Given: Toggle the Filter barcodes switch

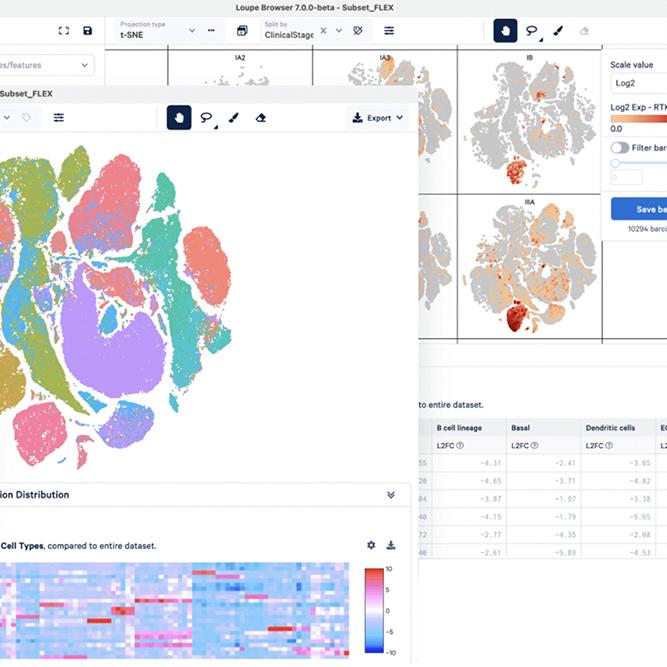Looking at the screenshot, I should (620, 147).
